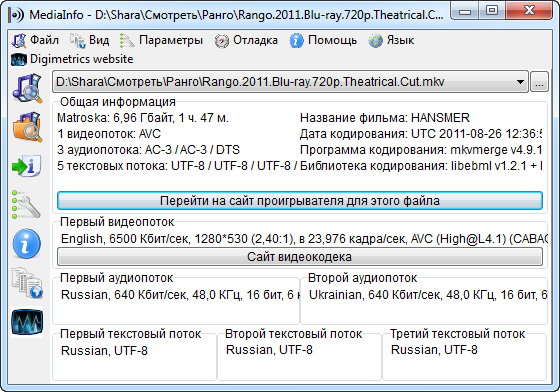Click the Russian 640 Кбит/сек audio stream
Screen dimensions: 560x392
coord(180,295)
